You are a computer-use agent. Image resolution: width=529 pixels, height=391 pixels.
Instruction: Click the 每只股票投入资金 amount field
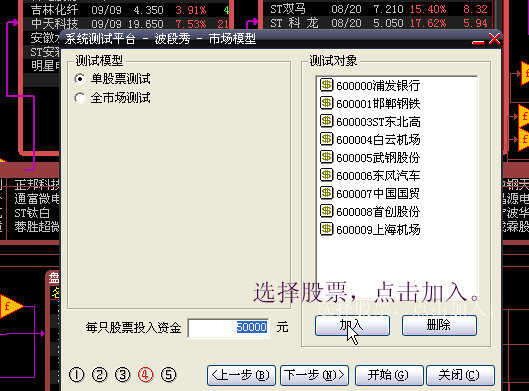[228, 328]
